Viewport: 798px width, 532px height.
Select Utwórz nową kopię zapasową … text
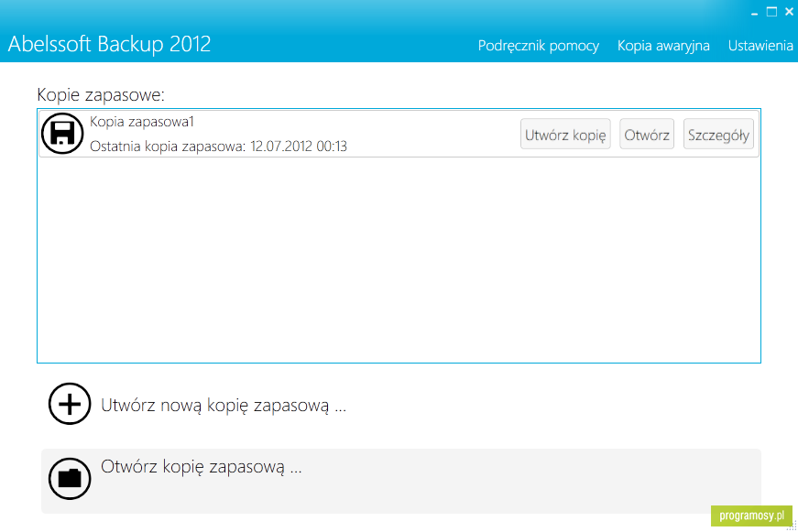point(224,406)
